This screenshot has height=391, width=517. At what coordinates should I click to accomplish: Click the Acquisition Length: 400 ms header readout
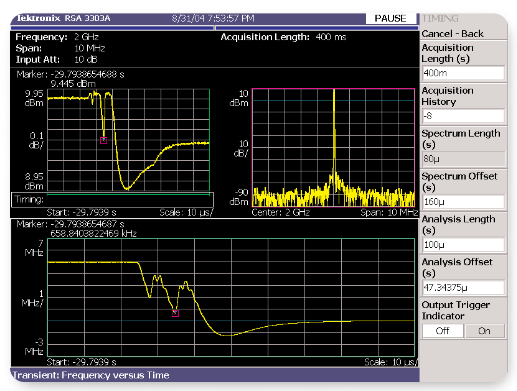pyautogui.click(x=283, y=37)
